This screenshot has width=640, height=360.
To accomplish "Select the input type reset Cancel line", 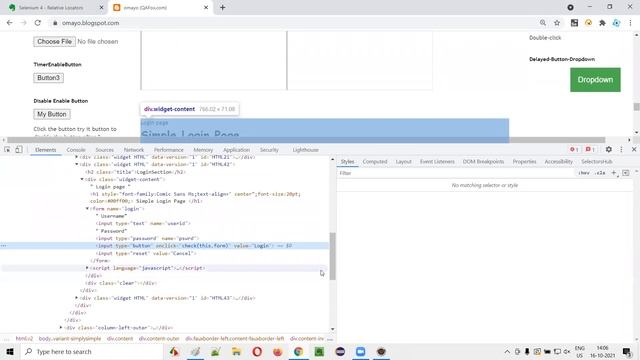I will point(146,253).
